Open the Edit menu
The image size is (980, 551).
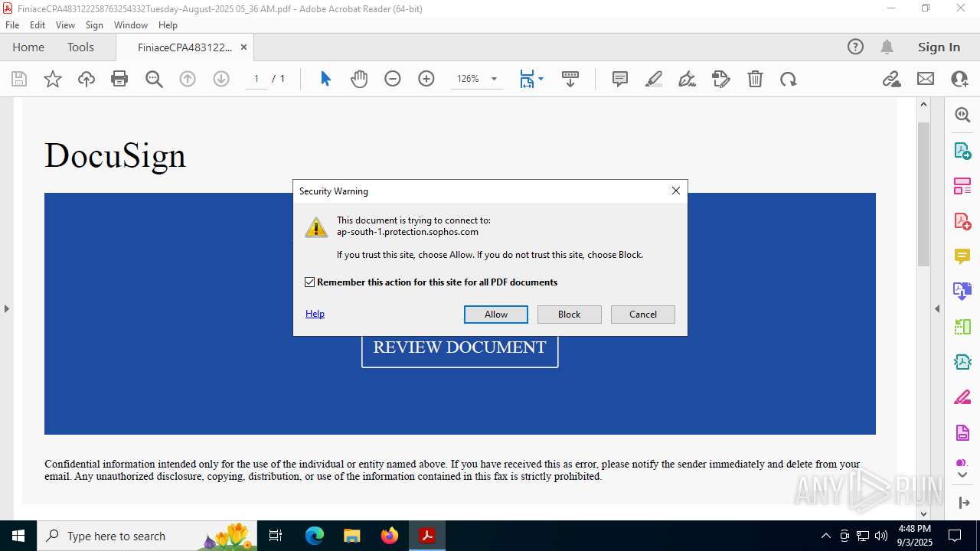tap(38, 25)
